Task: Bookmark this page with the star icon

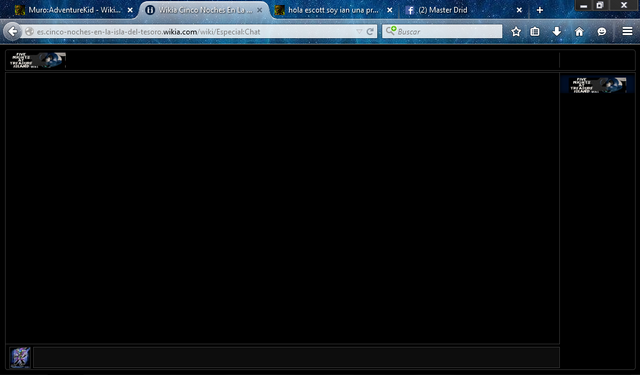Action: pyautogui.click(x=516, y=31)
